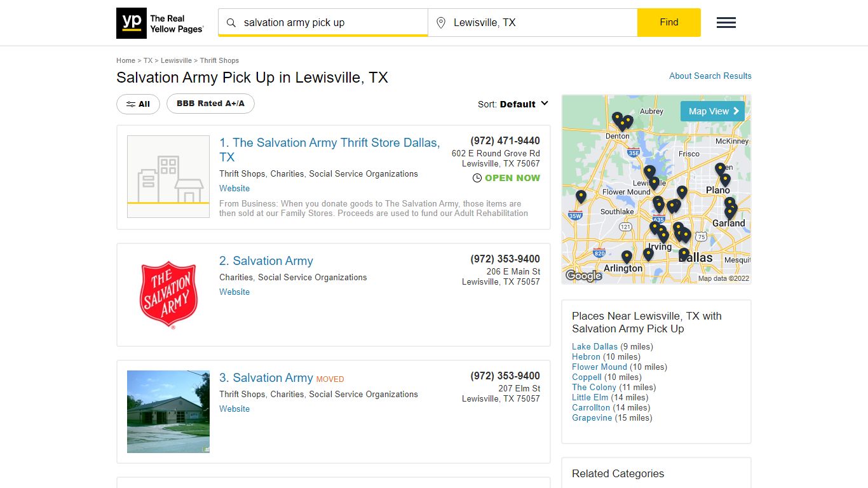Open Carrollton nearby place link
868x488 pixels.
coord(591,408)
